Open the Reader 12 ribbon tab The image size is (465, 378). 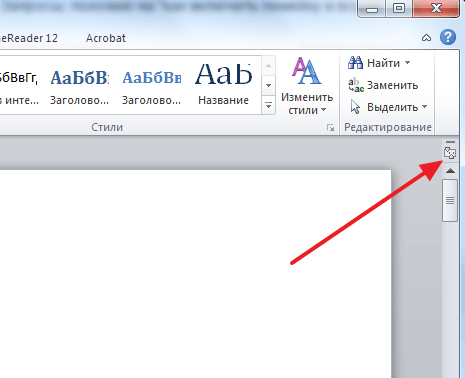click(x=29, y=38)
